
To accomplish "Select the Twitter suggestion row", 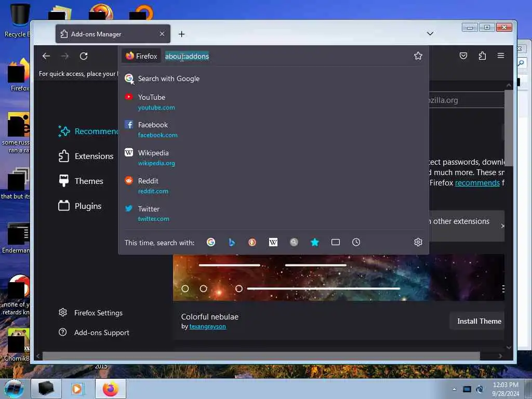I will pyautogui.click(x=273, y=214).
